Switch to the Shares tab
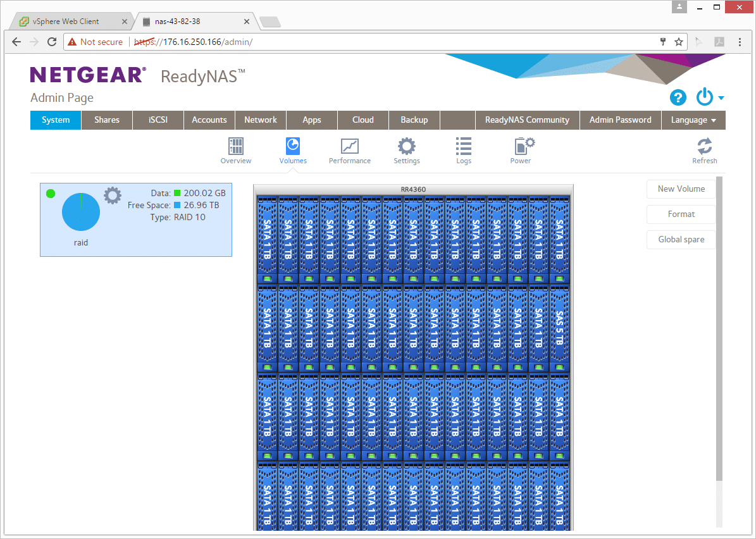The image size is (756, 539). 107,120
